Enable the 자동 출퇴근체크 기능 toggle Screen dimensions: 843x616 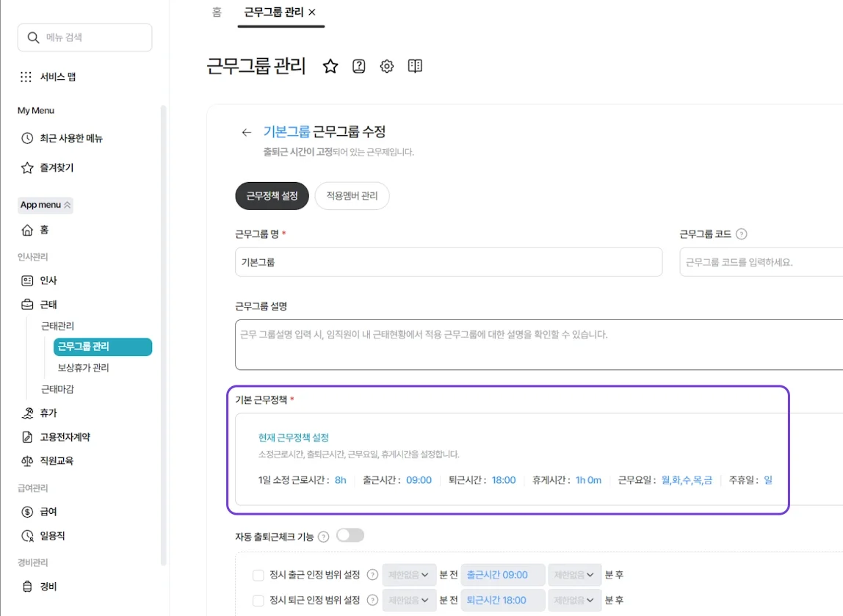point(350,535)
